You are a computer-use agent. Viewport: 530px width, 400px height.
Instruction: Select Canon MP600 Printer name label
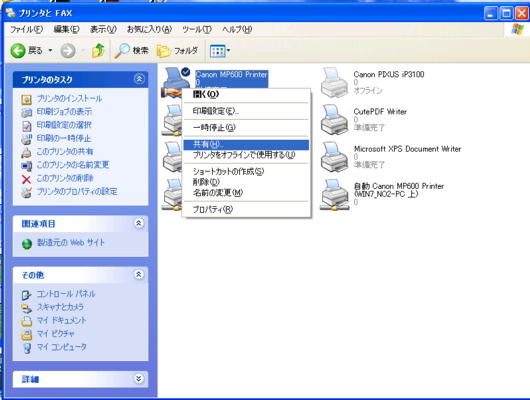click(x=232, y=75)
